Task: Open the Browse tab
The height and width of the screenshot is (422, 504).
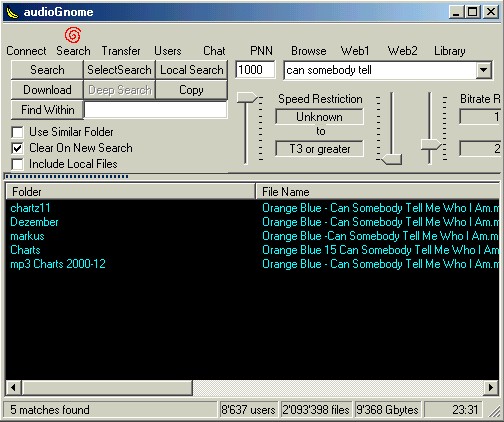Action: click(309, 51)
